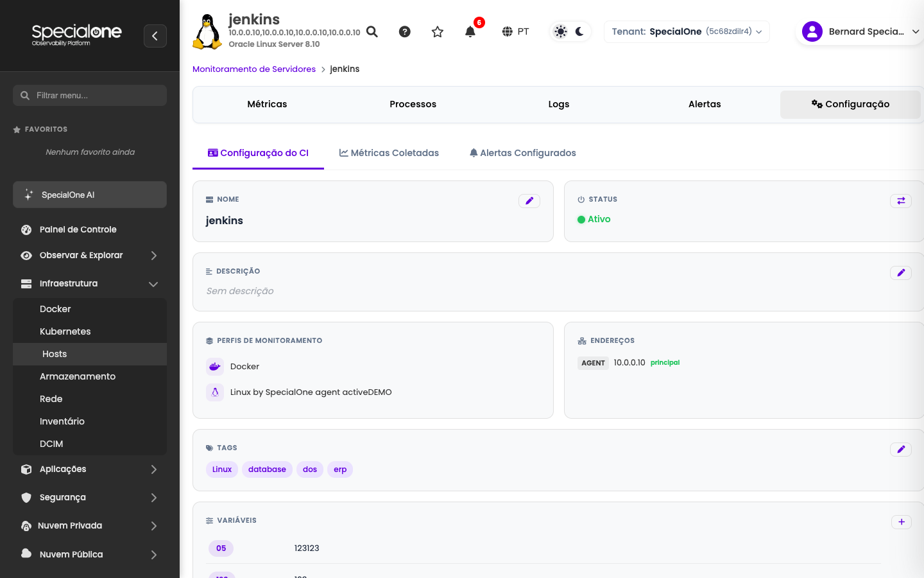The image size is (924, 578).
Task: Click the Segurança shield icon
Action: 26,498
